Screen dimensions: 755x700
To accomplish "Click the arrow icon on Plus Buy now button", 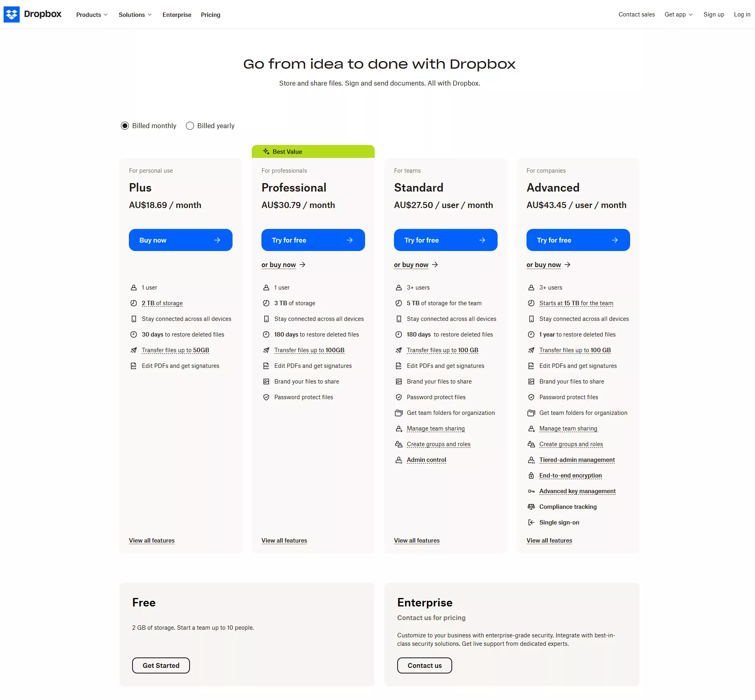I will [x=217, y=240].
